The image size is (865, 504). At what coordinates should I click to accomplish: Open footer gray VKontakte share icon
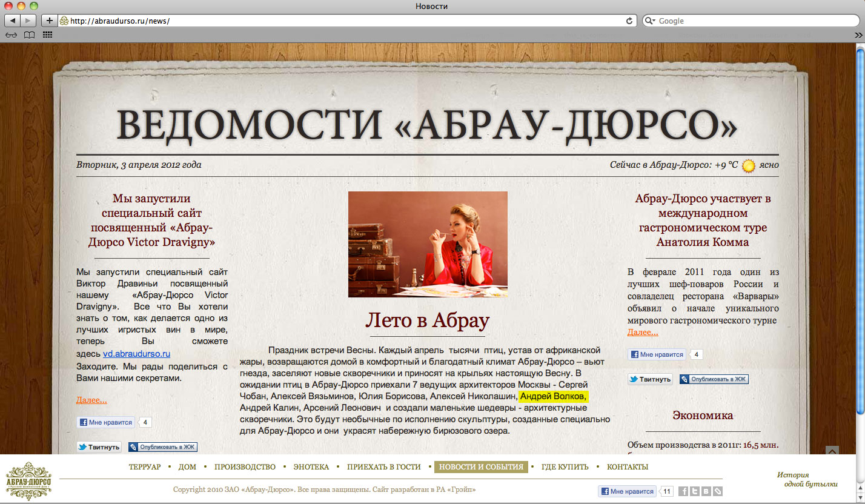(x=706, y=491)
